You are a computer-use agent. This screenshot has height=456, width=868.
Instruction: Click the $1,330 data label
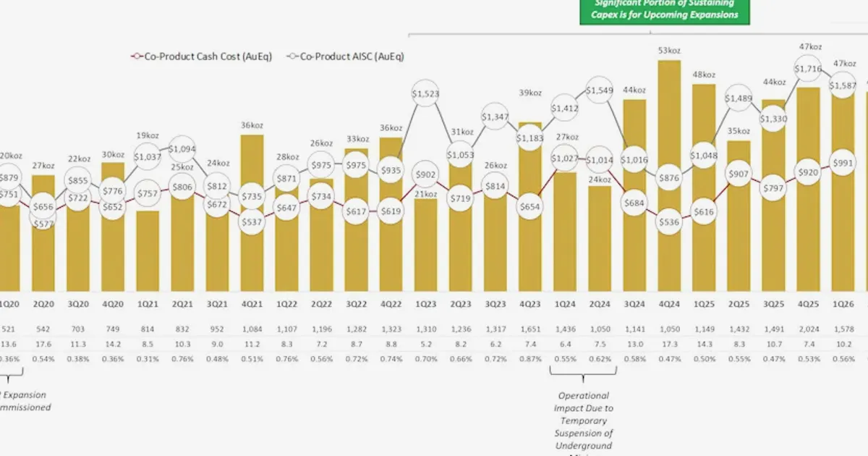click(x=773, y=119)
